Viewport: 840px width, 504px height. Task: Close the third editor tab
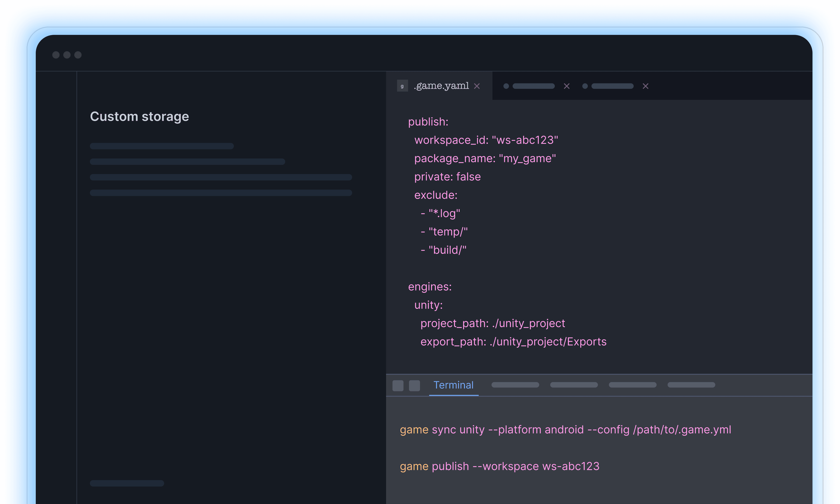645,86
